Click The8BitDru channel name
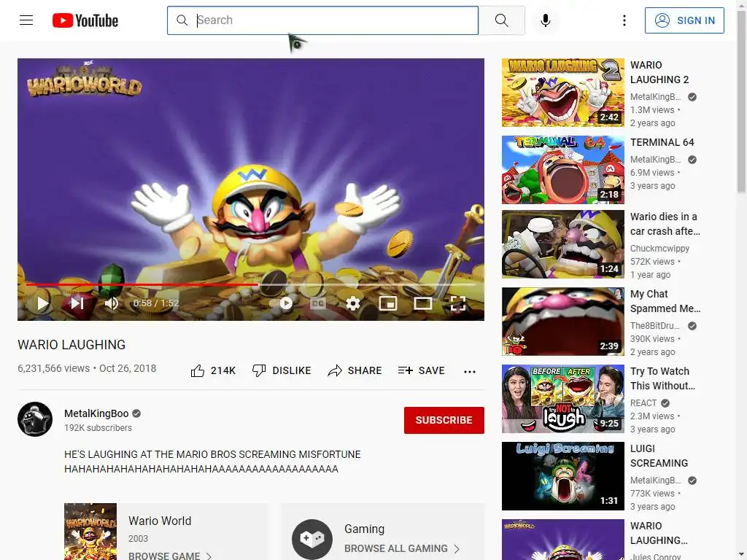Screen dimensions: 747x560 pos(654,326)
